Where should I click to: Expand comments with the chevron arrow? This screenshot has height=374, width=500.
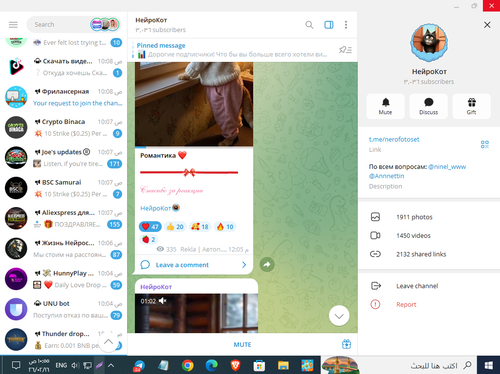pyautogui.click(x=244, y=265)
